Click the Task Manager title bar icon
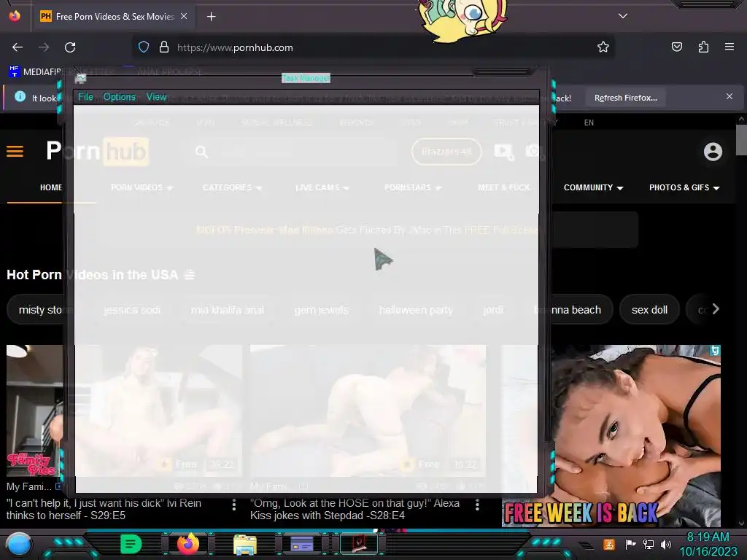747x560 pixels. pos(80,78)
